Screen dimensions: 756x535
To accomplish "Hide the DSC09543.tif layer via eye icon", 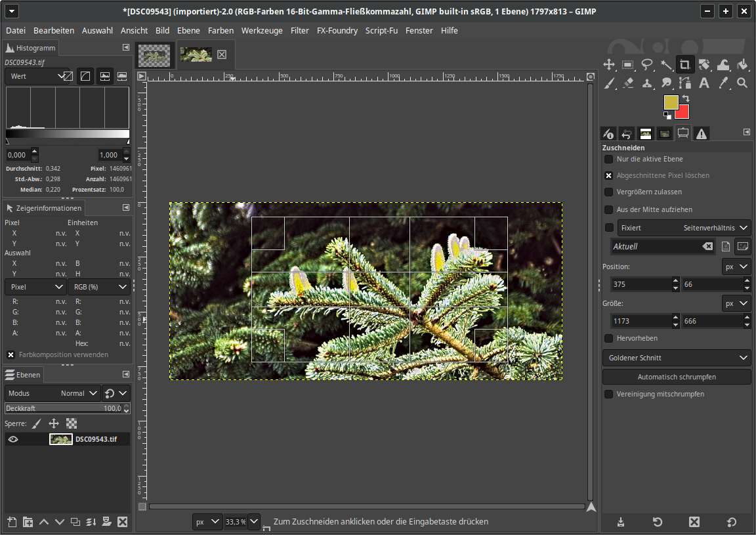I will pos(13,439).
